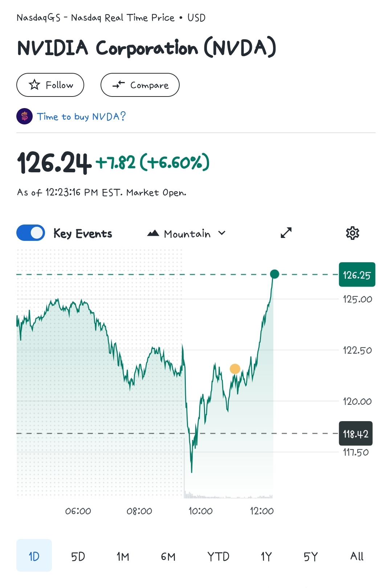Click the orange key event marker
392x588 pixels.
point(235,369)
